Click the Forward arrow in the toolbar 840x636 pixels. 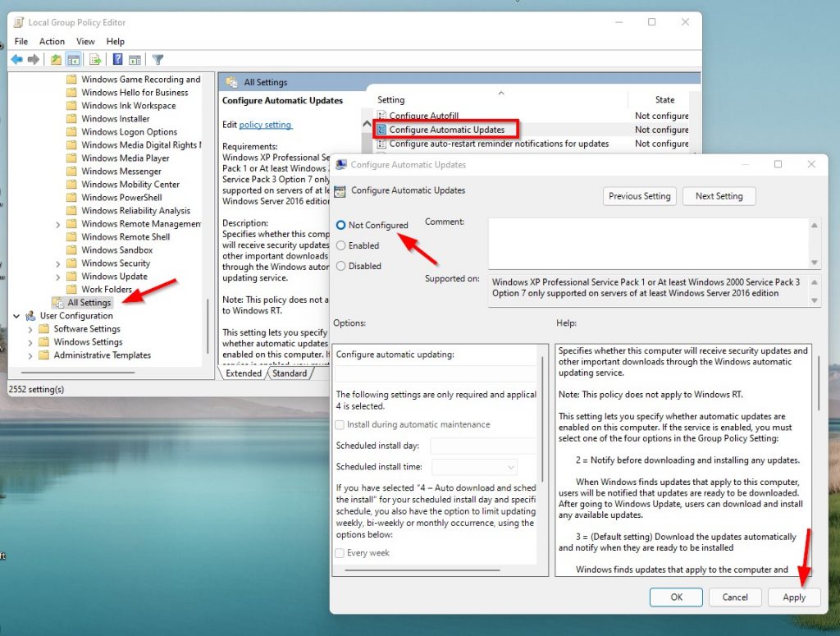33,59
